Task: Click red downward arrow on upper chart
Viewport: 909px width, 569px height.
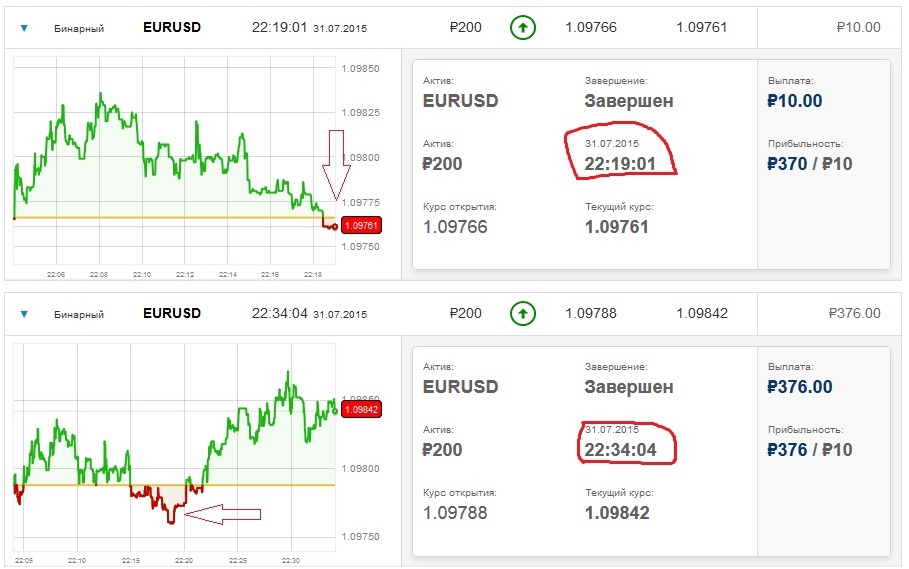Action: tap(336, 164)
